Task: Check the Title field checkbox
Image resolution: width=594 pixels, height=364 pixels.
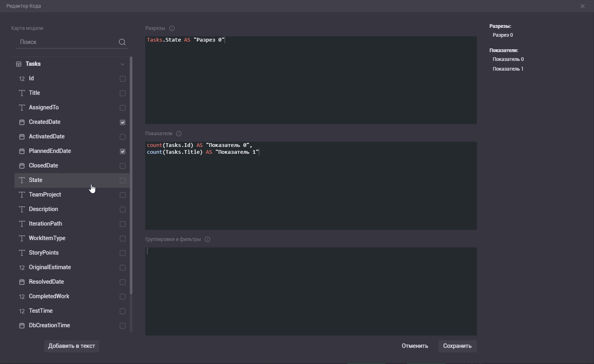Action: point(122,93)
